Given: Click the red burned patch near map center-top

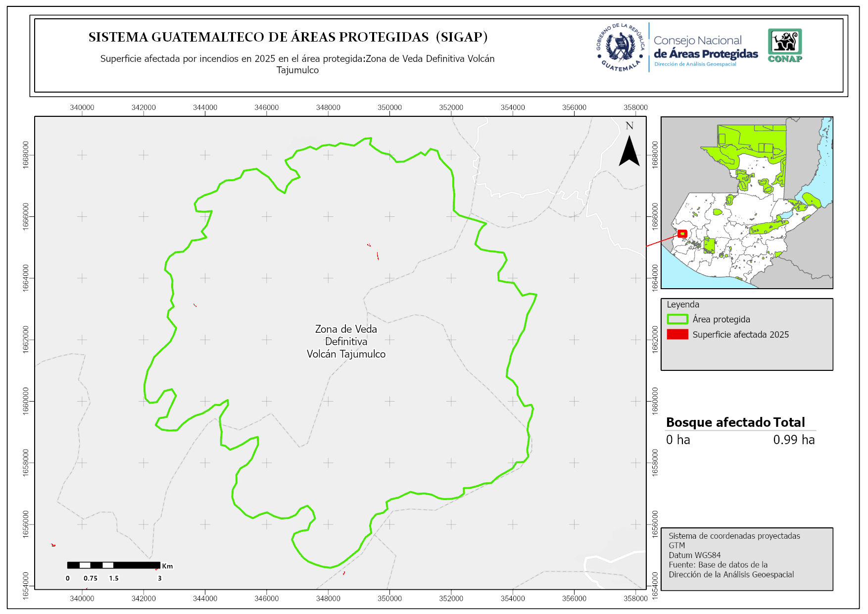Looking at the screenshot, I should pos(378,256).
